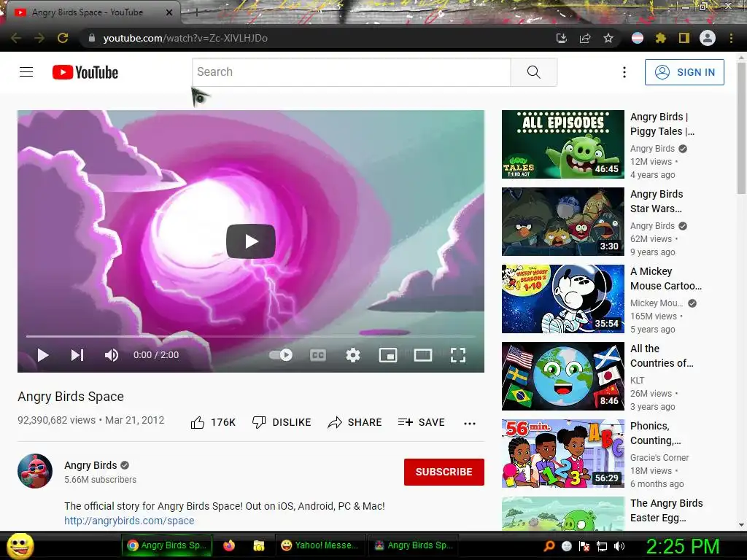Image resolution: width=747 pixels, height=560 pixels.
Task: Open the Angry Birds channel name link
Action: point(90,465)
